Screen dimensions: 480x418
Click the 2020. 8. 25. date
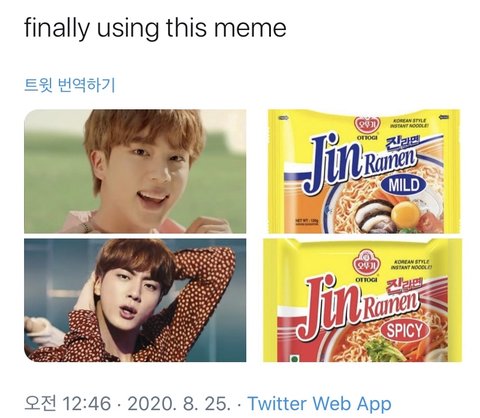pyautogui.click(x=179, y=404)
